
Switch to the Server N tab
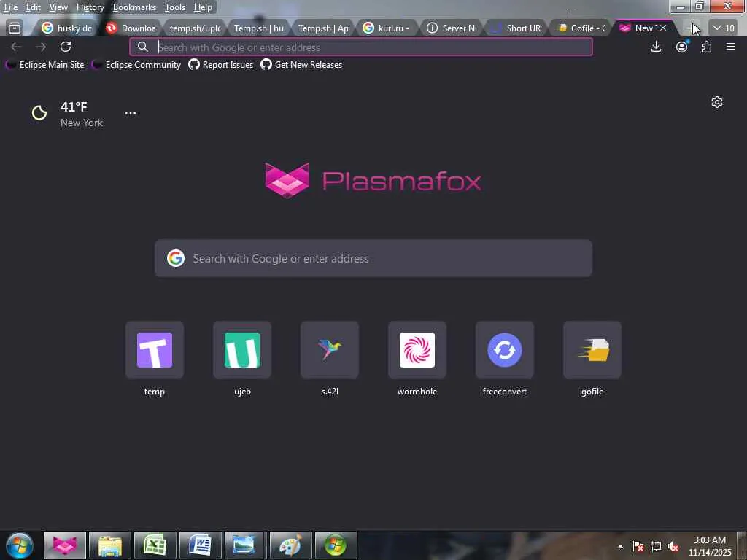(x=452, y=28)
